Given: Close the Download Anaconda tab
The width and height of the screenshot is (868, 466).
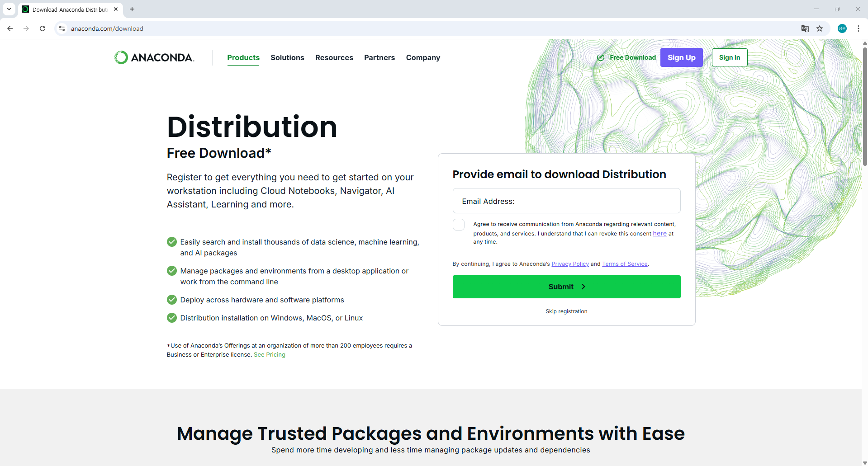Looking at the screenshot, I should [116, 9].
